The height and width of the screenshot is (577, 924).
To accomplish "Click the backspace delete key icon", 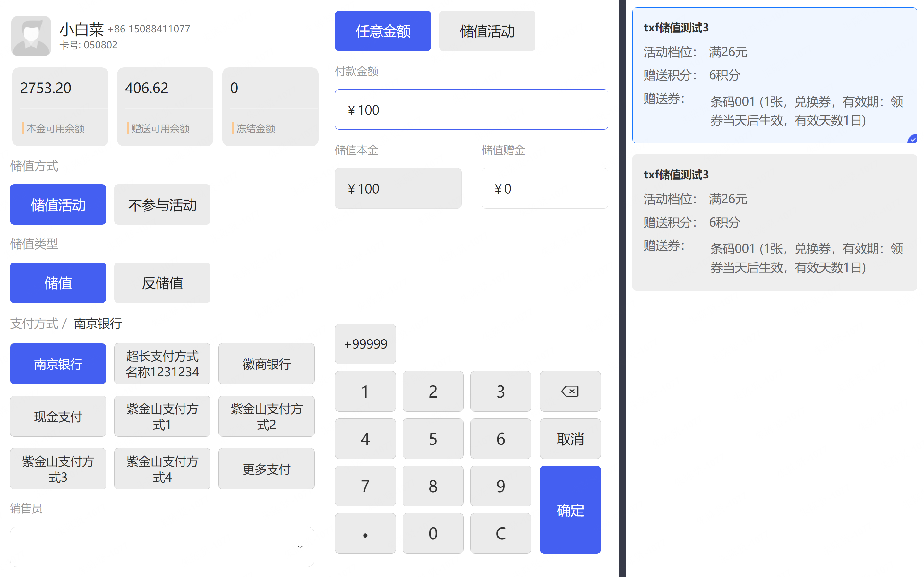I will 570,391.
